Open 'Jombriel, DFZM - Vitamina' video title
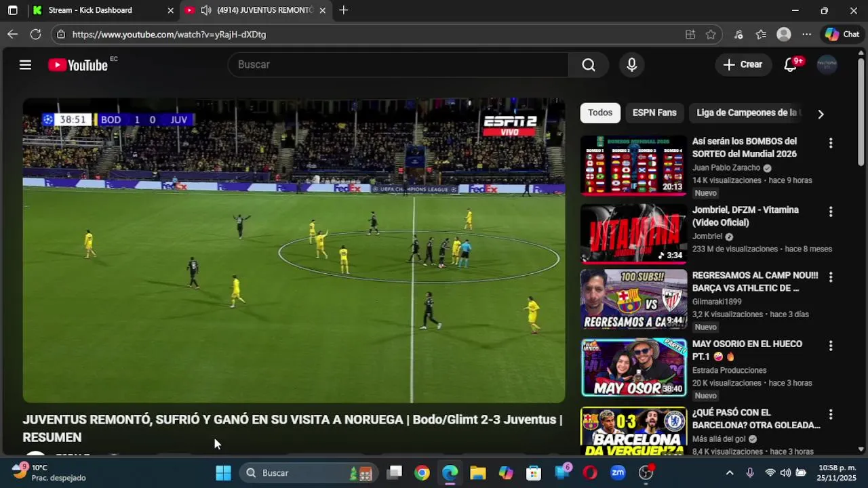Image resolution: width=868 pixels, height=488 pixels. 745,216
